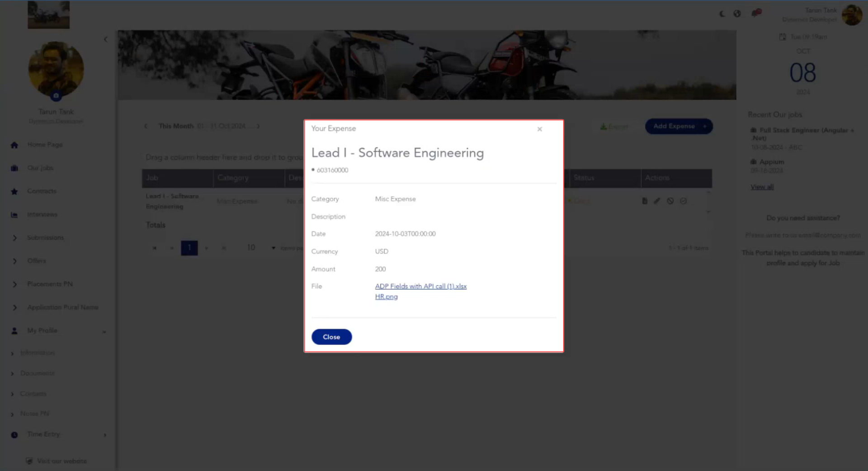Screen dimensions: 868x471
Task: Close the Your Expense dialog with the X
Action: (539, 129)
